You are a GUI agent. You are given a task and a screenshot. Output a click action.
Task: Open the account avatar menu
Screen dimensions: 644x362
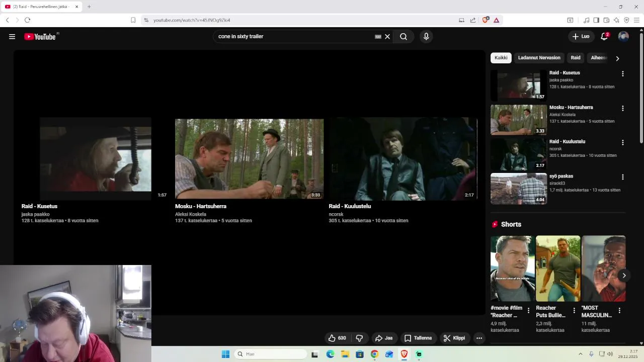click(x=623, y=36)
